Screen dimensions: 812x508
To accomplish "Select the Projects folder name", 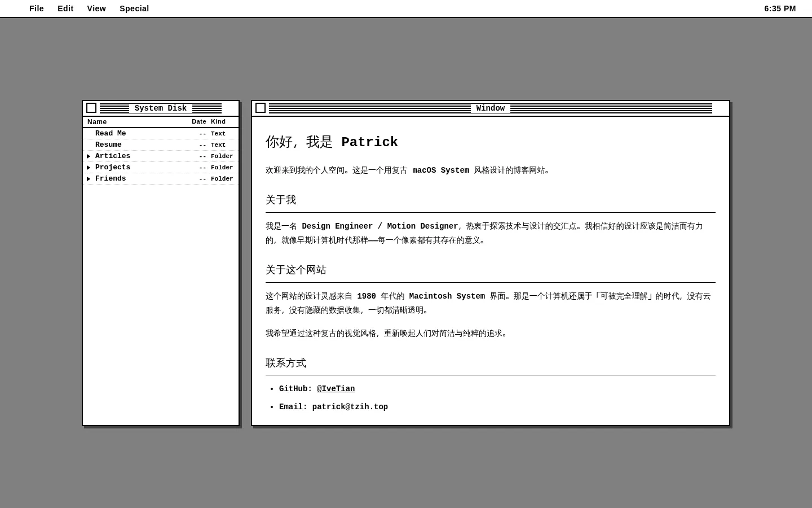I will coord(113,168).
